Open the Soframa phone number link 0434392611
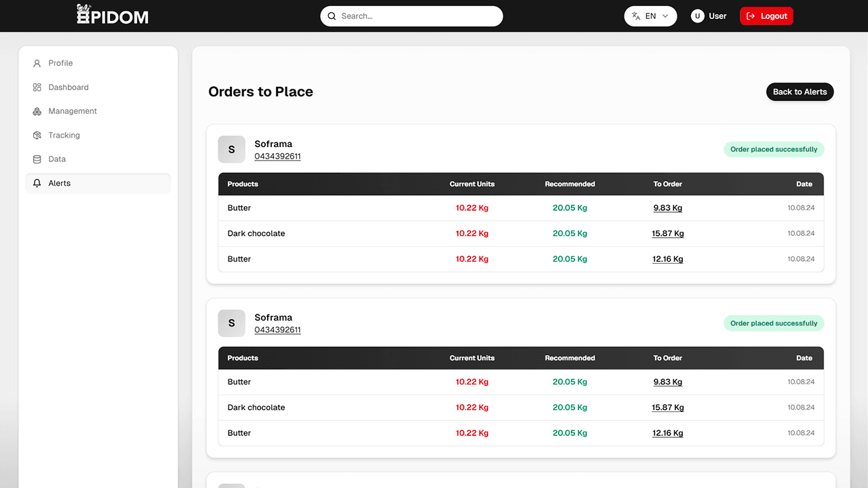The image size is (868, 488). click(277, 155)
